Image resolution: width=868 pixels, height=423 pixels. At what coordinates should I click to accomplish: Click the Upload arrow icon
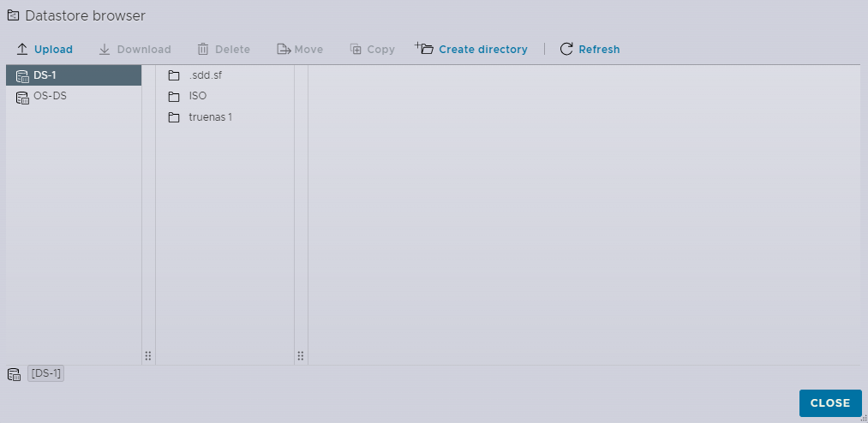coord(22,50)
